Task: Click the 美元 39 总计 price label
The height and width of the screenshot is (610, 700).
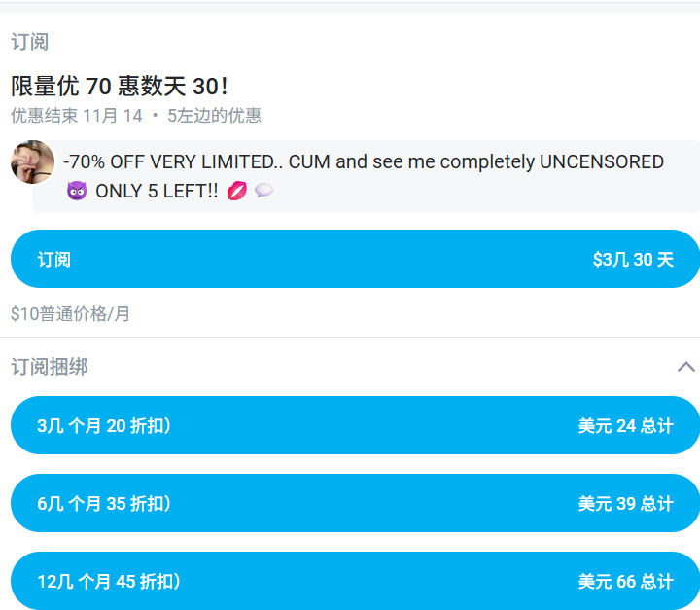Action: pyautogui.click(x=625, y=503)
